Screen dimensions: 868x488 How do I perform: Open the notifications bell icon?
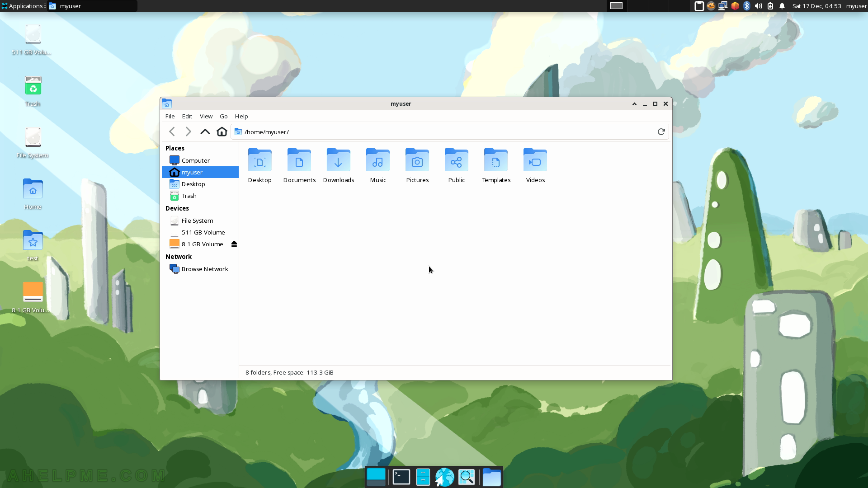(782, 6)
